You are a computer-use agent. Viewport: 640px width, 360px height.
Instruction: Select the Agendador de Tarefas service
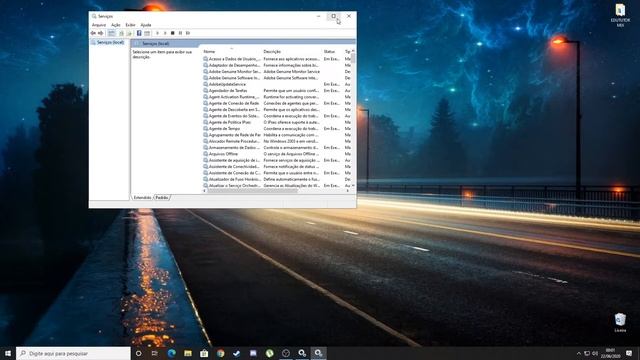click(x=277, y=91)
